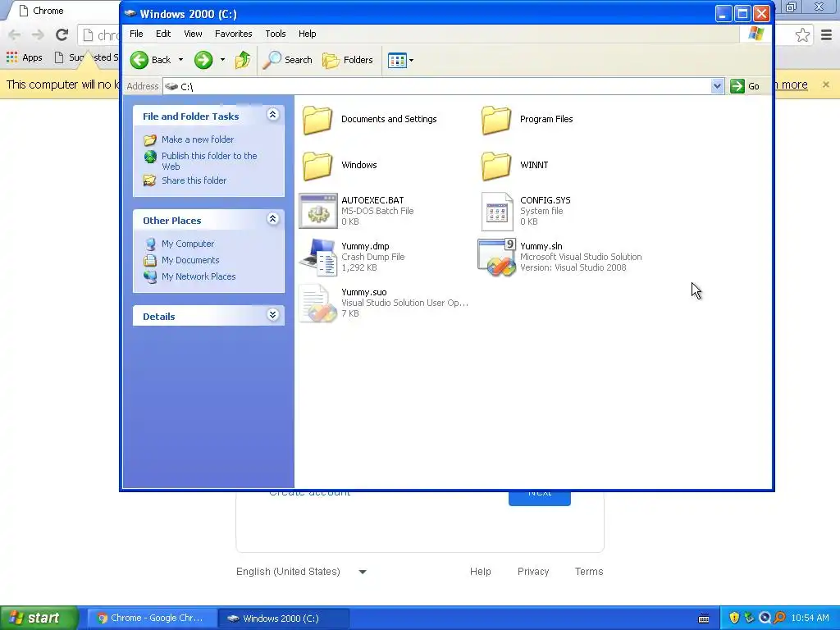Screen dimensions: 840x630
Task: Open the Favorites menu
Action: point(234,34)
